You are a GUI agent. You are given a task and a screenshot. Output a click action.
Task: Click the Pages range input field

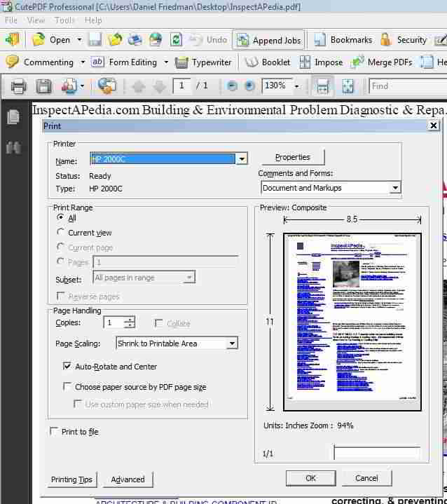[x=166, y=262]
